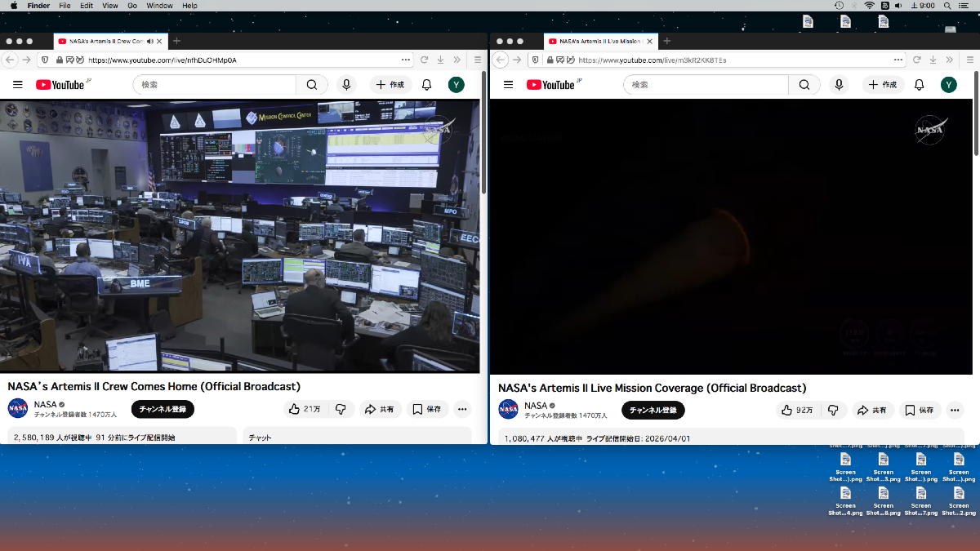Image resolution: width=980 pixels, height=551 pixels.
Task: Open the Y account avatar in right window
Action: (x=948, y=85)
